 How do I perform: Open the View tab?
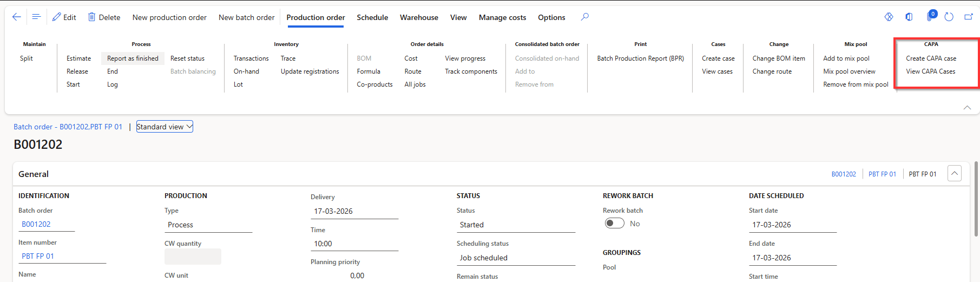tap(458, 17)
